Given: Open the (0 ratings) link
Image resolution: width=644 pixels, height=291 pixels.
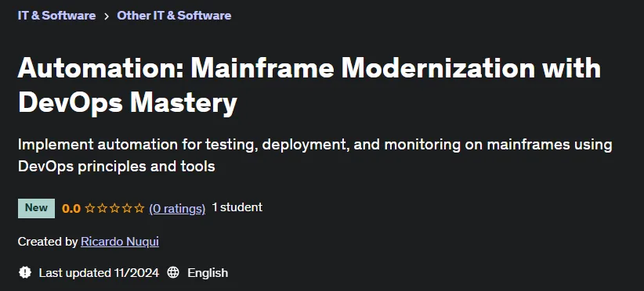Looking at the screenshot, I should coord(177,209).
